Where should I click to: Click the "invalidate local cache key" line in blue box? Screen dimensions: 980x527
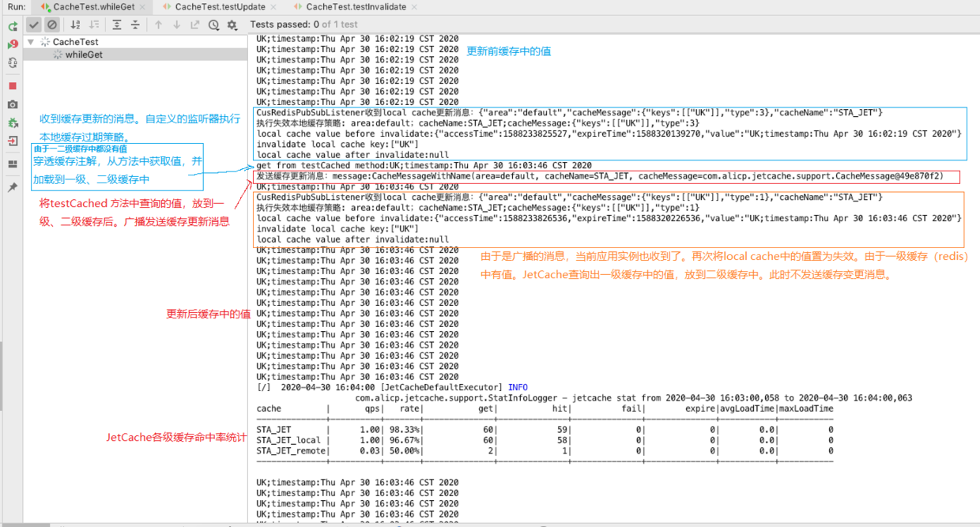(337, 145)
